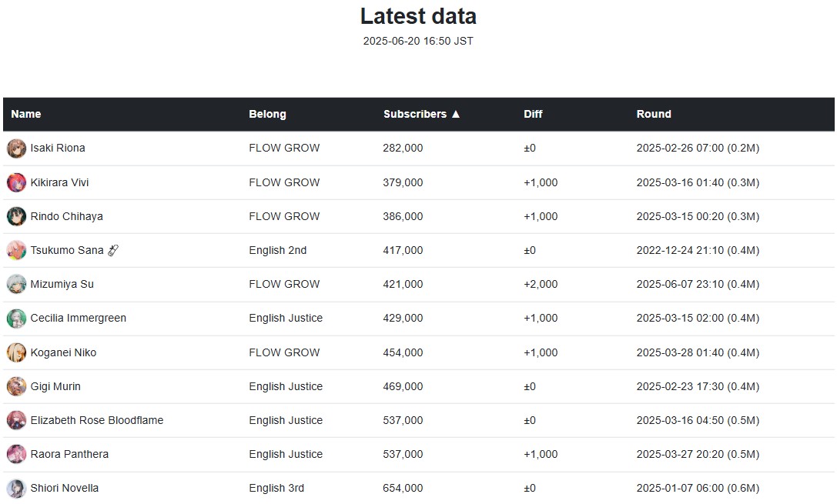This screenshot has width=837, height=504.
Task: Click Isaki Riona's avatar icon
Action: [x=16, y=149]
